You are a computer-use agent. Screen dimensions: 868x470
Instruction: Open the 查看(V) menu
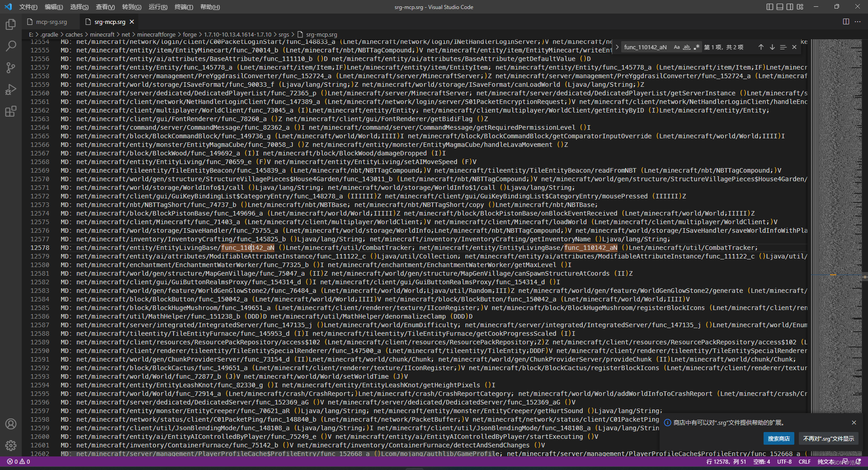pyautogui.click(x=105, y=7)
